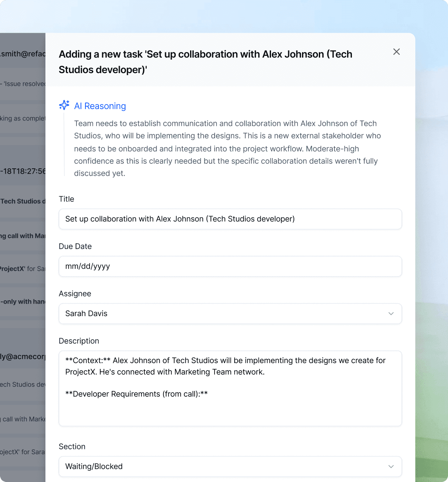
Task: Click the ProjectX for Sarah background entry
Action: 22,268
